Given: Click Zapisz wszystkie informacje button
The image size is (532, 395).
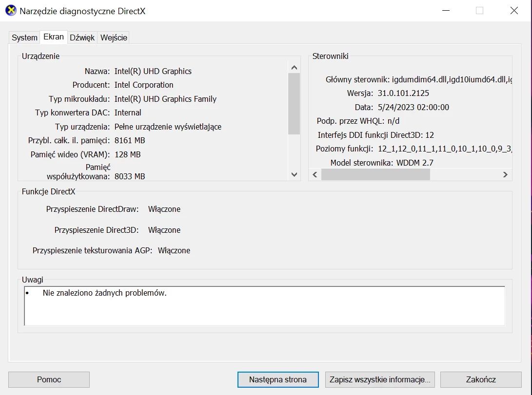Looking at the screenshot, I should [380, 379].
